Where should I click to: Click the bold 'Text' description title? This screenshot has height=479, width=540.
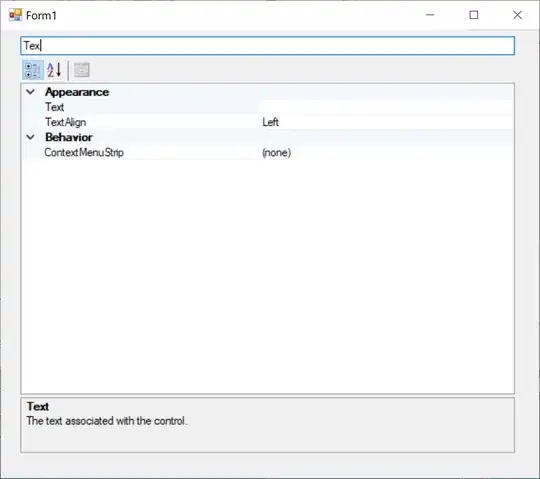(x=38, y=406)
